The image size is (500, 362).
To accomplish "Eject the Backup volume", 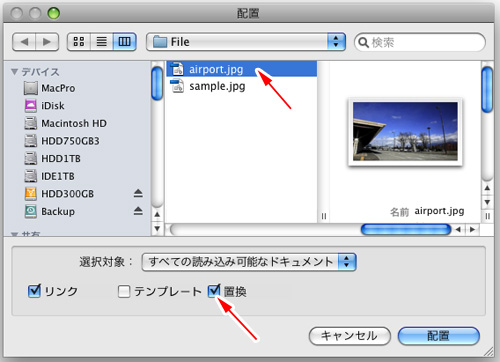I will tap(138, 211).
